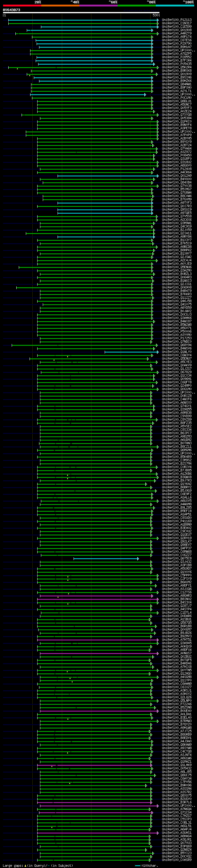This screenshot has height=868, width=197.
Task: Select hit UniRef100_Q71CG4
Action: coord(177,812)
